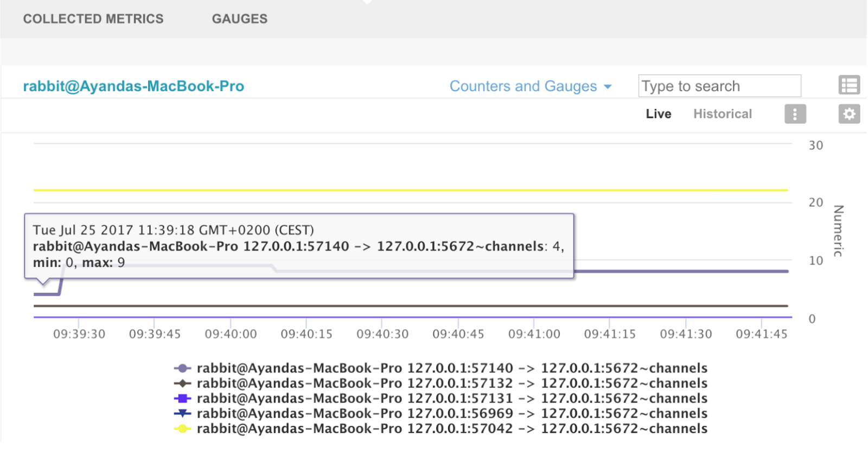Click the caret arrow beside Counters and Gauges
868x461 pixels.
608,87
